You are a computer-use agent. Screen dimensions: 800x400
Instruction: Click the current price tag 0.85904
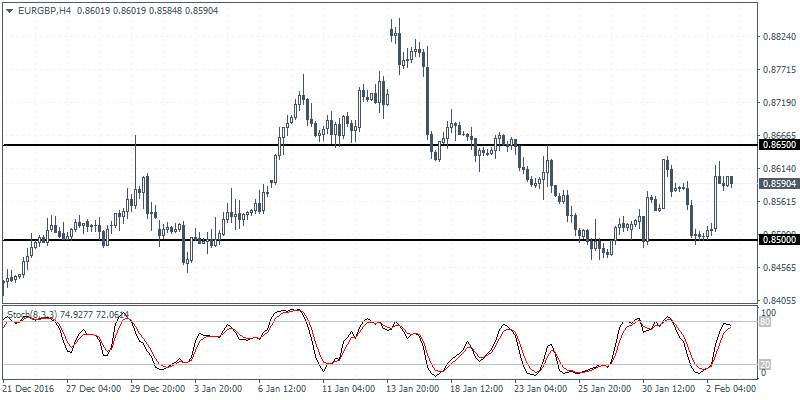pos(778,184)
